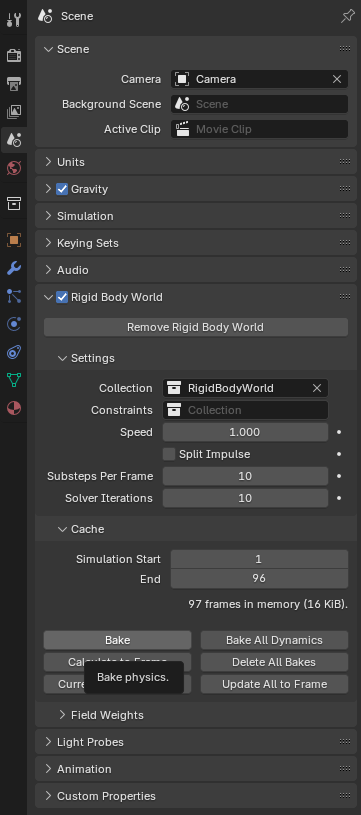Click the Simulation Start frame field
This screenshot has width=361, height=815.
[x=259, y=559]
